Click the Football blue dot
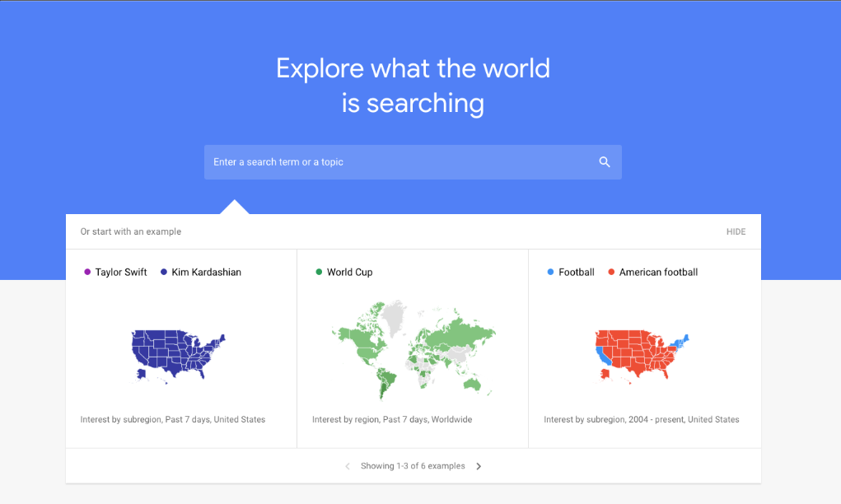This screenshot has width=841, height=504. tap(550, 273)
